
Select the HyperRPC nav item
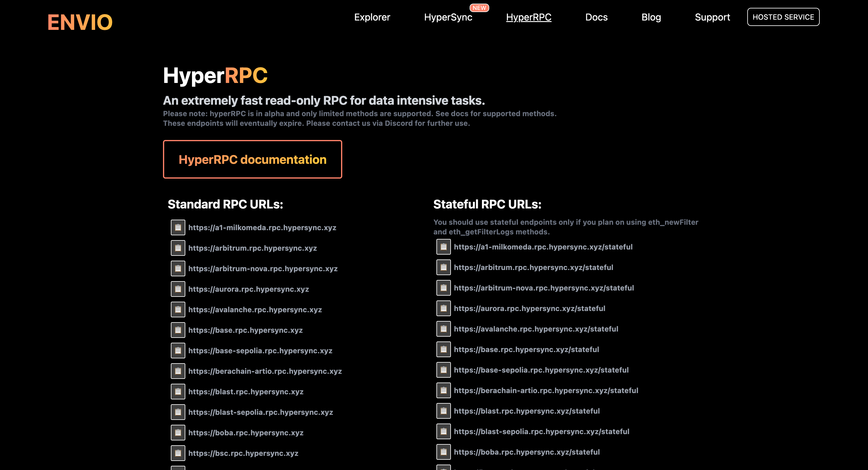(529, 17)
